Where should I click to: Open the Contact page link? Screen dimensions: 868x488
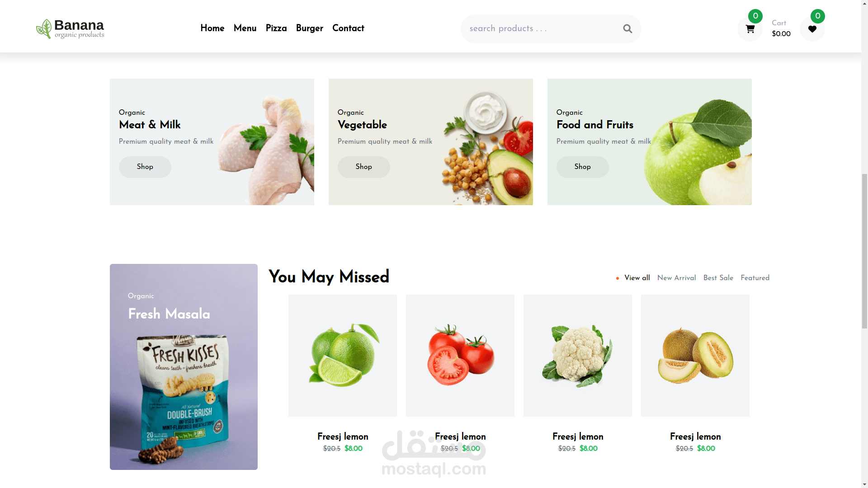tap(348, 28)
